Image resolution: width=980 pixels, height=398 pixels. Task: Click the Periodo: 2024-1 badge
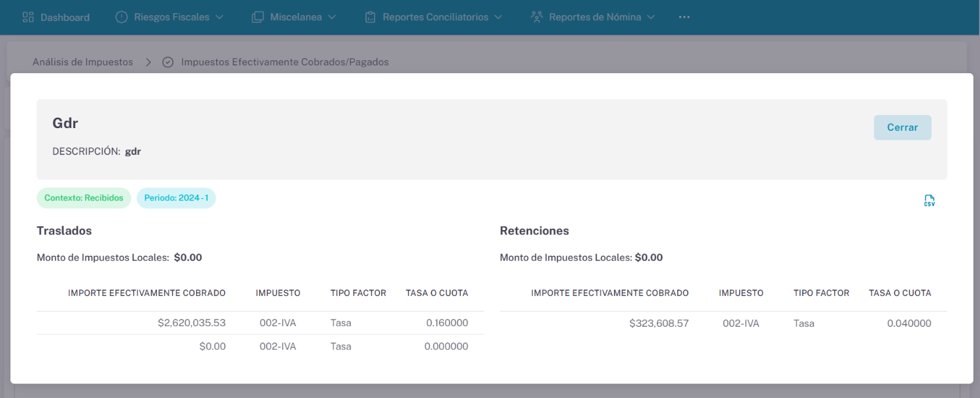pyautogui.click(x=176, y=198)
